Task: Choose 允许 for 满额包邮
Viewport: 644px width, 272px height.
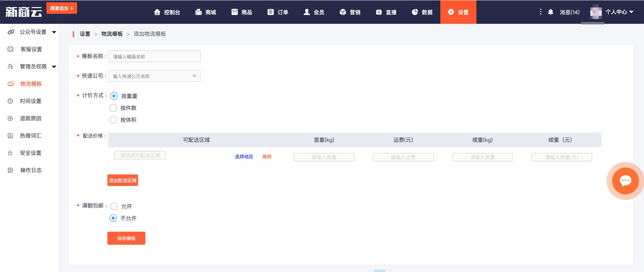Action: [x=114, y=206]
